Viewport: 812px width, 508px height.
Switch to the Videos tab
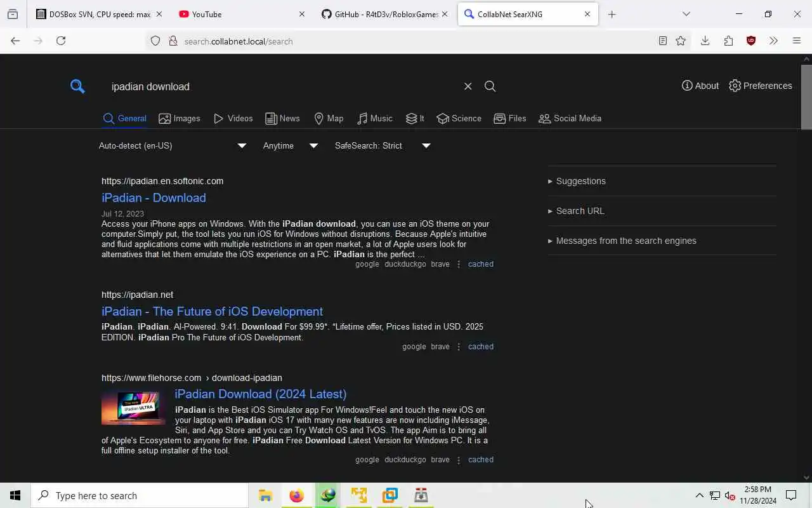coord(233,118)
